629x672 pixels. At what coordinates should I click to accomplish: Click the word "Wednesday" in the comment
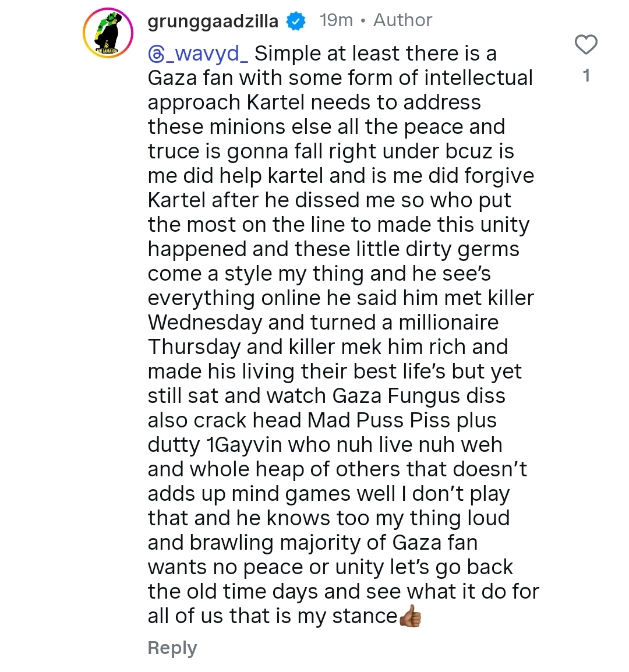coord(205,323)
